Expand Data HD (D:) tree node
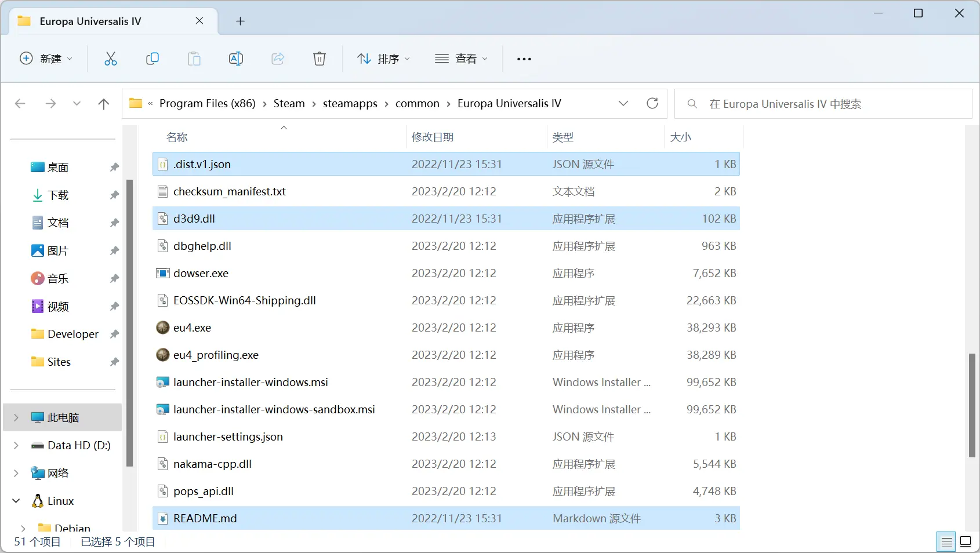 tap(16, 445)
